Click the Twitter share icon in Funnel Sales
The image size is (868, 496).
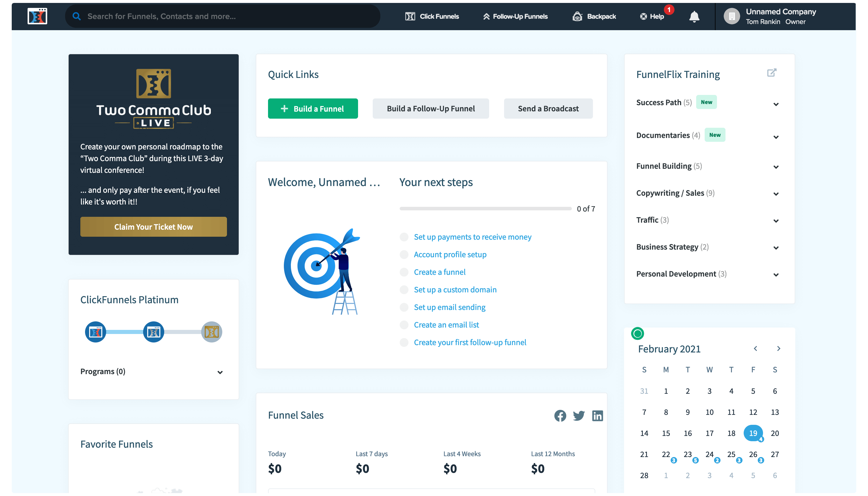click(579, 415)
